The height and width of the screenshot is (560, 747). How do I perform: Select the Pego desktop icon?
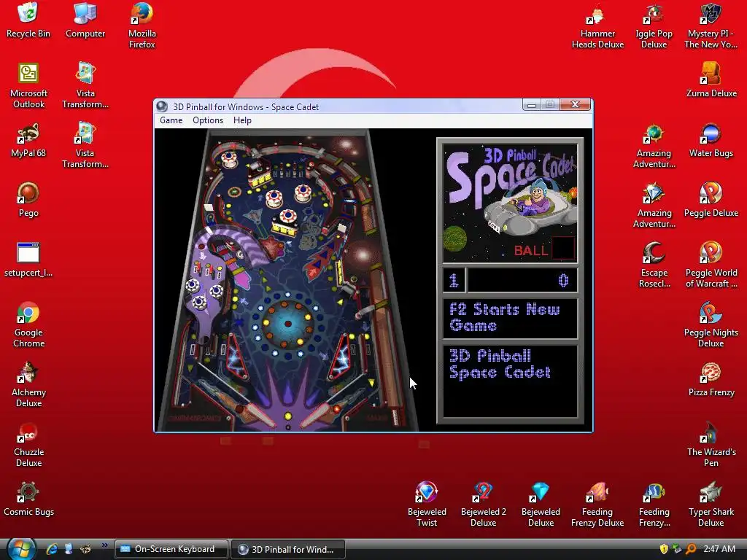click(x=28, y=200)
